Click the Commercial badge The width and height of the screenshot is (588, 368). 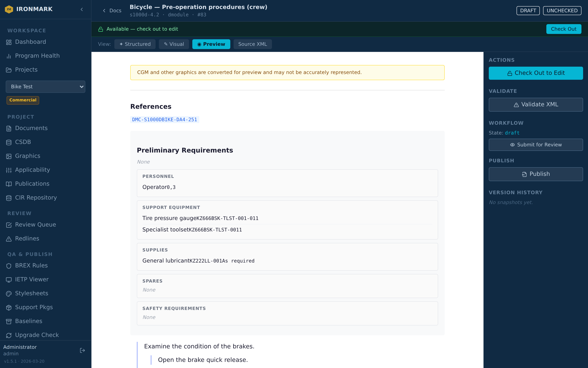tap(23, 100)
